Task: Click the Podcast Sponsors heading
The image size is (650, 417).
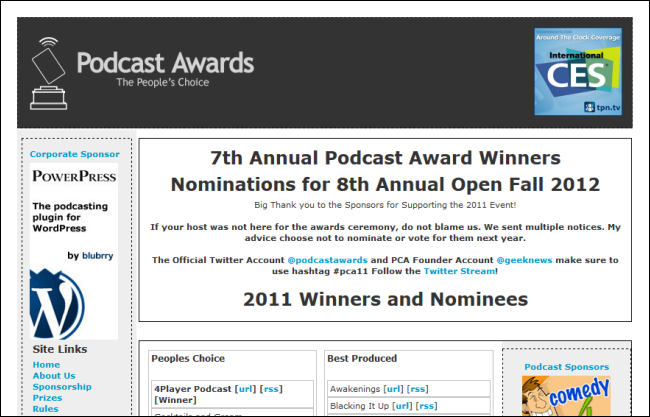Action: (x=567, y=367)
